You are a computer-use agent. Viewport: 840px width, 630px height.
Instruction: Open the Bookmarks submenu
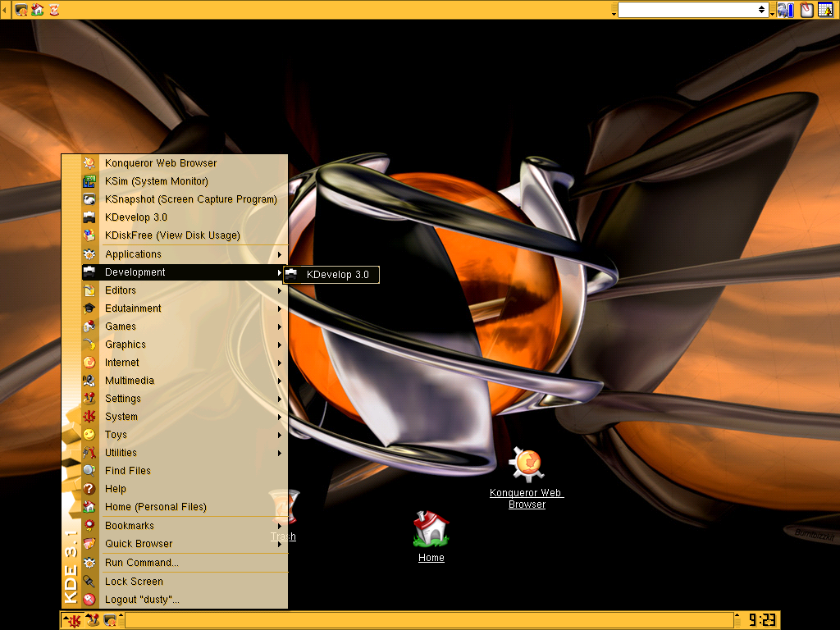pyautogui.click(x=185, y=526)
